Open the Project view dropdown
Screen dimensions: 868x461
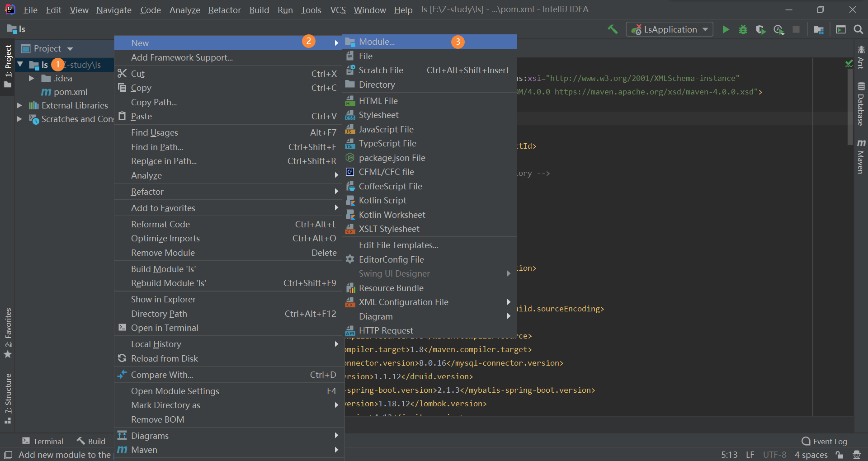70,49
